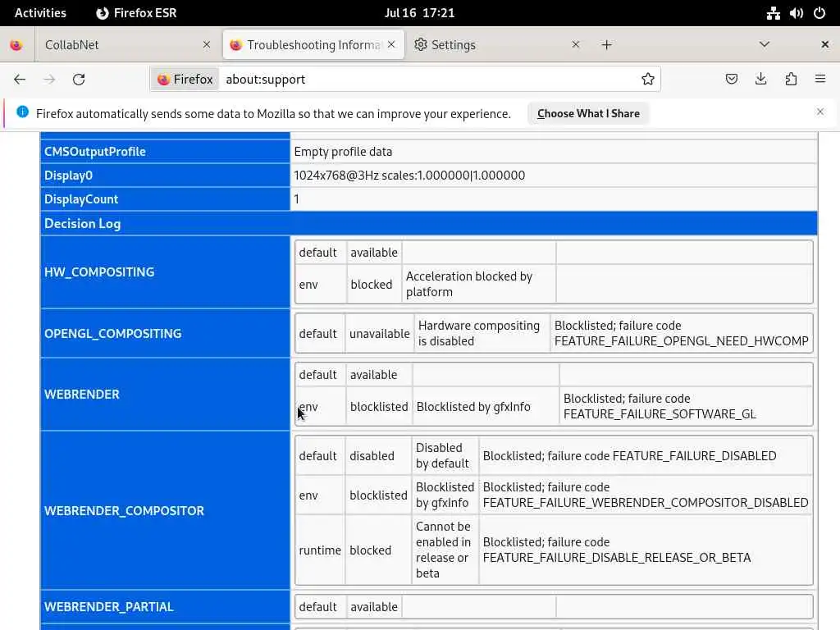
Task: Expand the list all tabs chevron
Action: 765,44
